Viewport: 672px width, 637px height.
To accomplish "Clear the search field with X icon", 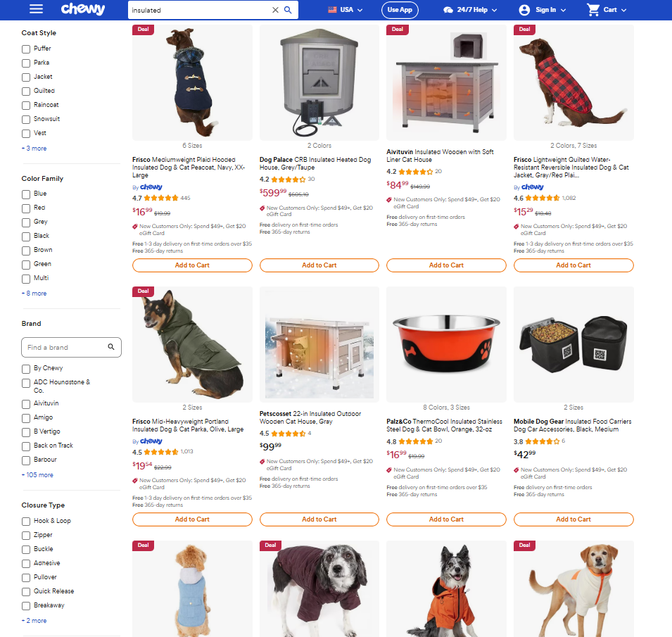I will [275, 10].
